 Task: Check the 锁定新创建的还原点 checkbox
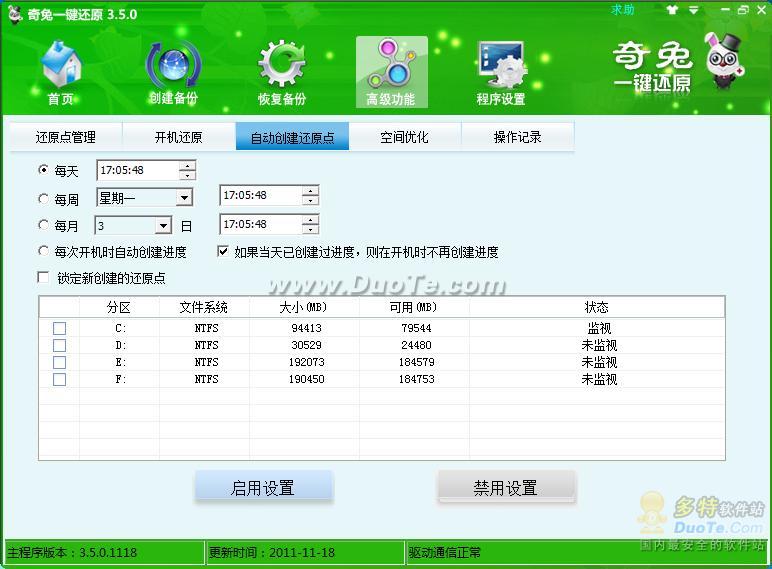coord(43,277)
